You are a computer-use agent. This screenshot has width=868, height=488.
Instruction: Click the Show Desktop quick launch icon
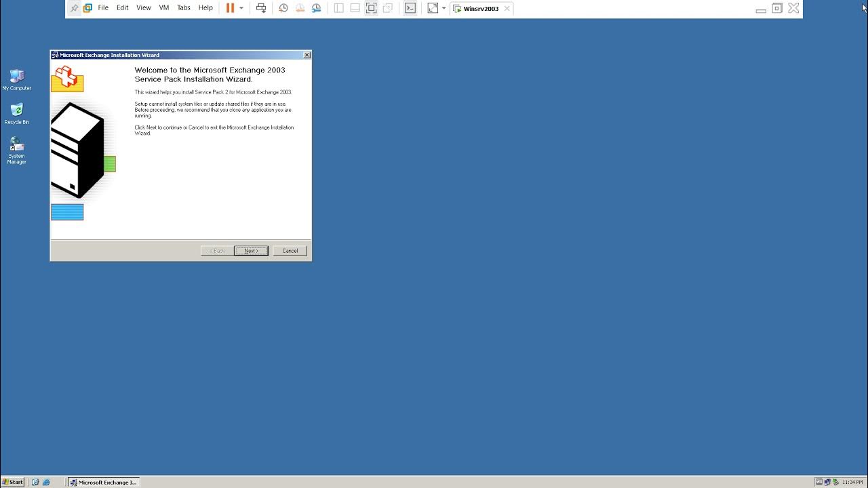35,482
